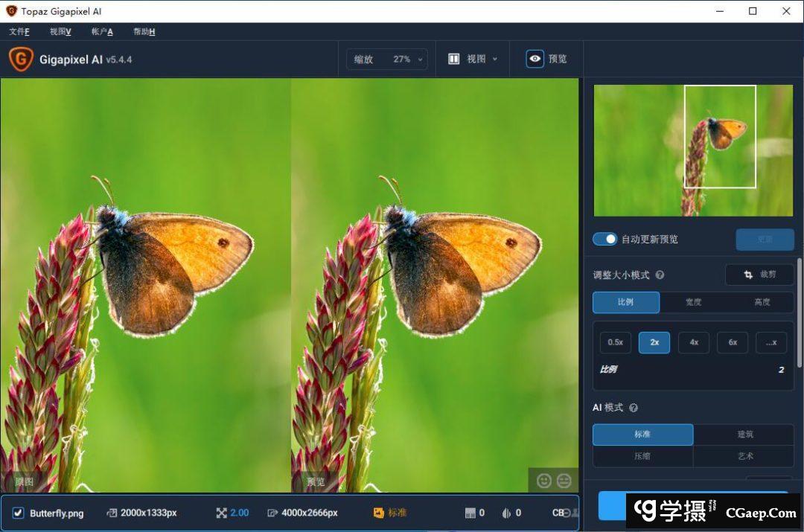Click the right panel vertical scrollbar

pos(800,313)
